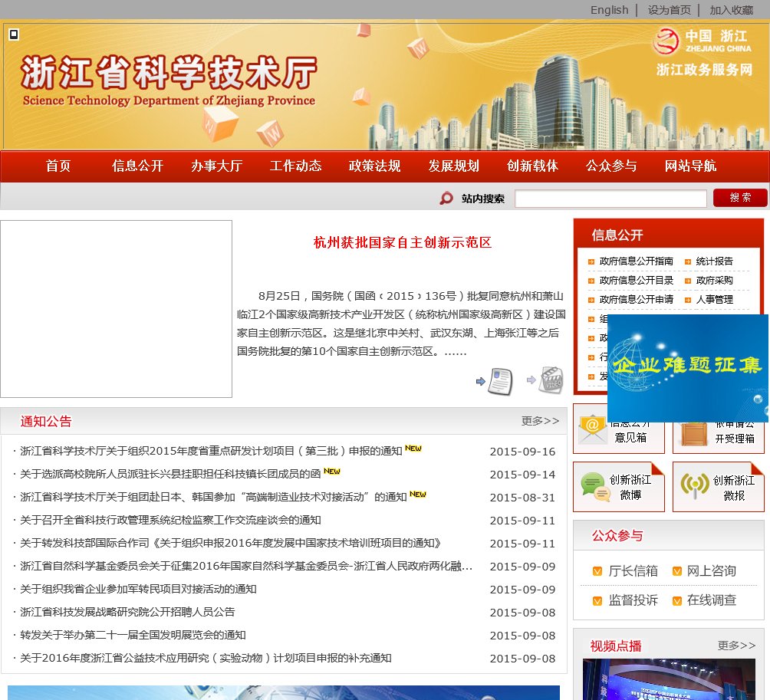Click the empty slideshow image box left of the headline
The width and height of the screenshot is (770, 700).
point(117,309)
